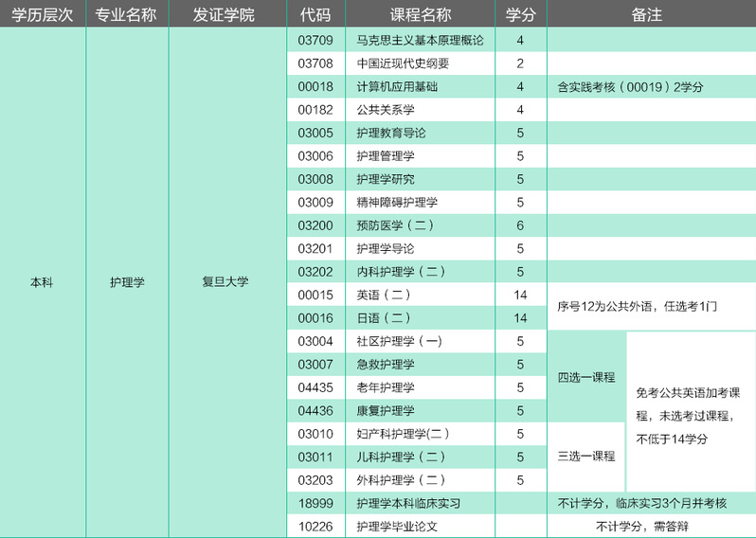The height and width of the screenshot is (538, 756).
Task: Click the 学分 column header
Action: [521, 14]
